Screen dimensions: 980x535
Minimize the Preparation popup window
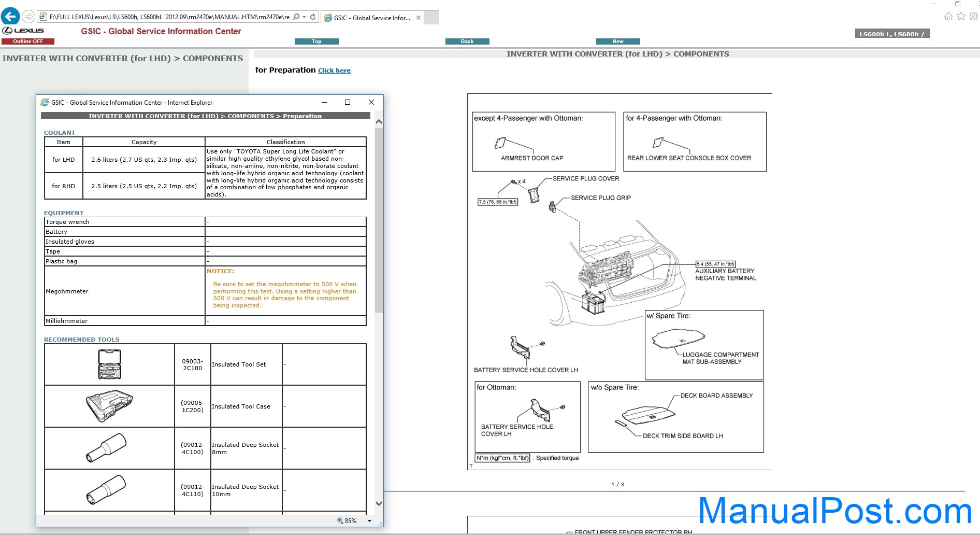(324, 102)
